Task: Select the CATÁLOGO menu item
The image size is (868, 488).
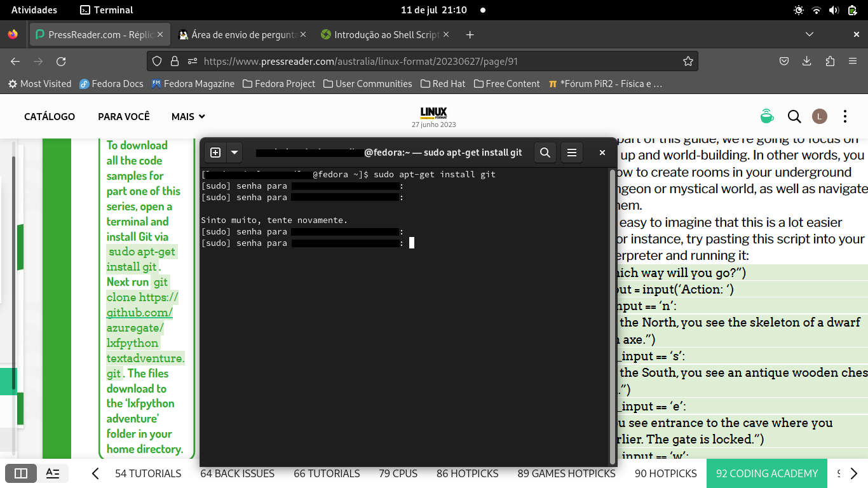Action: [x=50, y=117]
